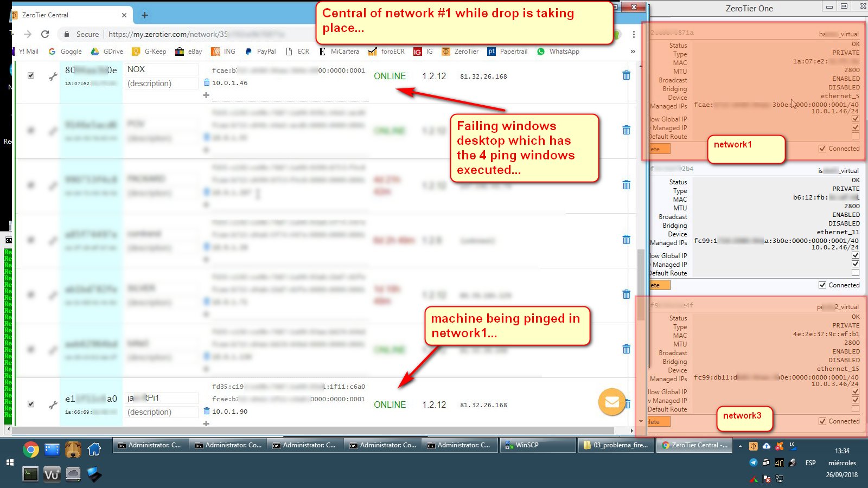
Task: Delete the NOX member with trash icon
Action: 627,75
